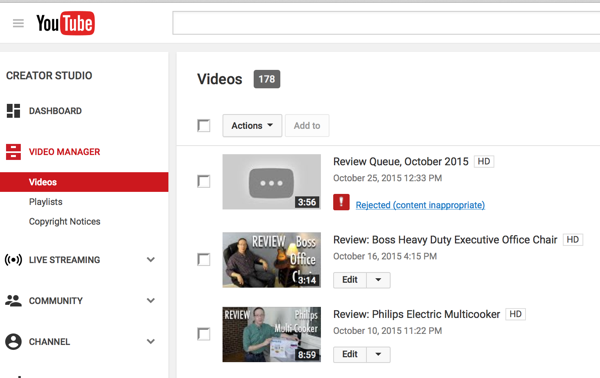Select the Videos sidebar item
Image resolution: width=600 pixels, height=378 pixels.
pyautogui.click(x=84, y=182)
